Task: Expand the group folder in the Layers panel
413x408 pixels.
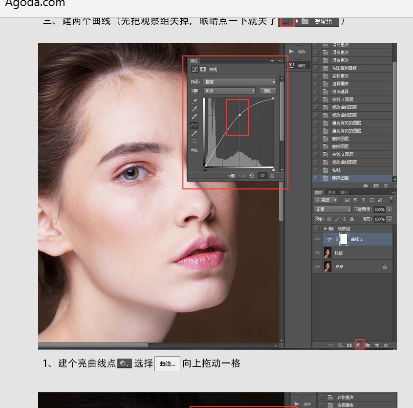Action: [x=325, y=228]
